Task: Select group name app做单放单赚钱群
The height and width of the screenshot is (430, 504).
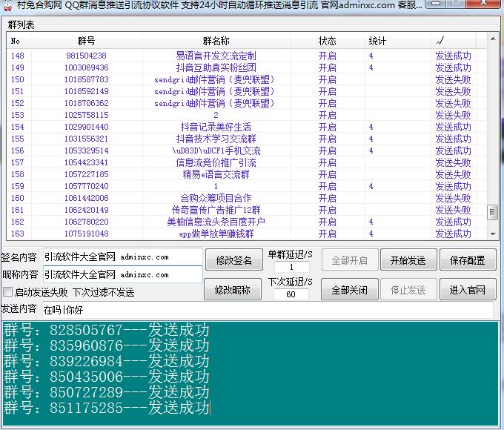Action: (216, 234)
